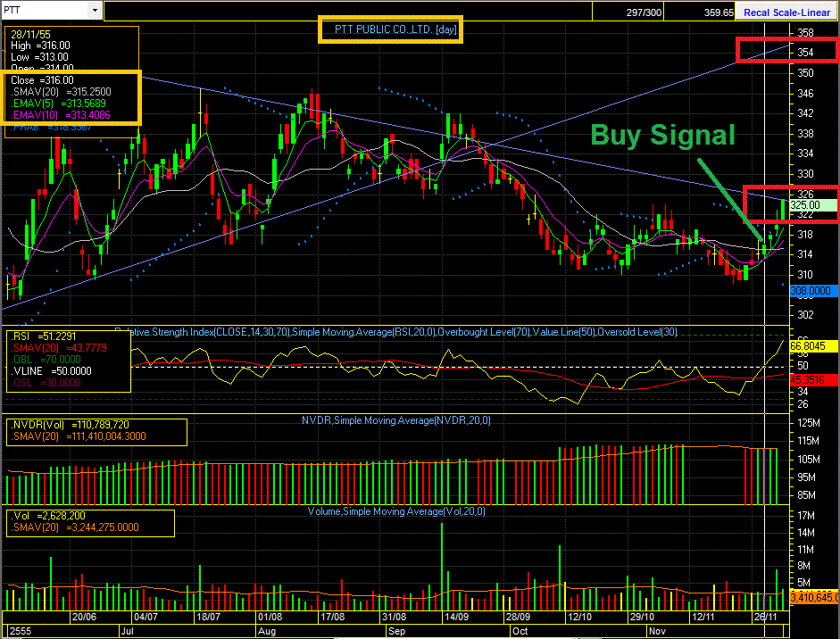Select the .SMAV(20) =315.2500 price legend
The height and width of the screenshot is (639, 840).
click(61, 92)
